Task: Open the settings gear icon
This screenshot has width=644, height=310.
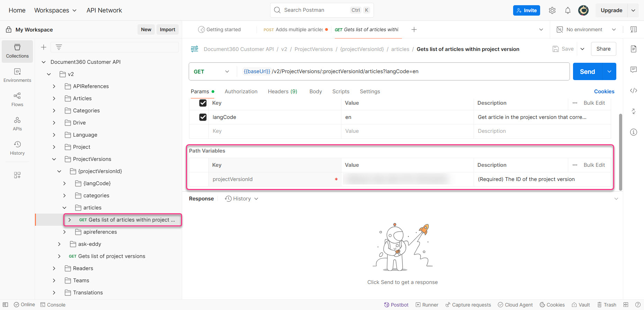Action: [552, 10]
